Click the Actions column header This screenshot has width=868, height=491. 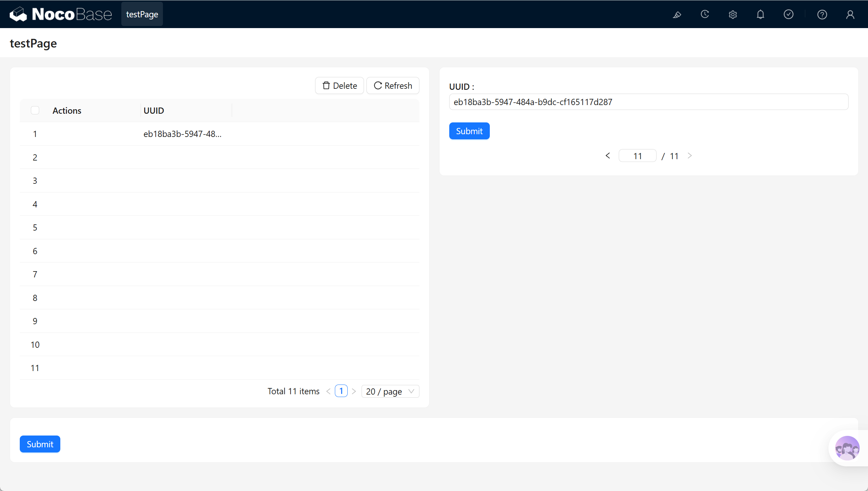pyautogui.click(x=67, y=111)
